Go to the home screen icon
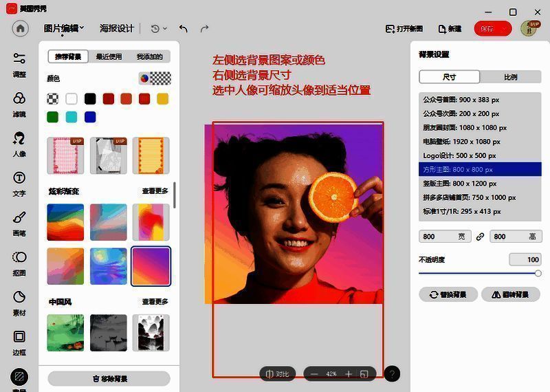The width and height of the screenshot is (550, 392). coord(21,28)
